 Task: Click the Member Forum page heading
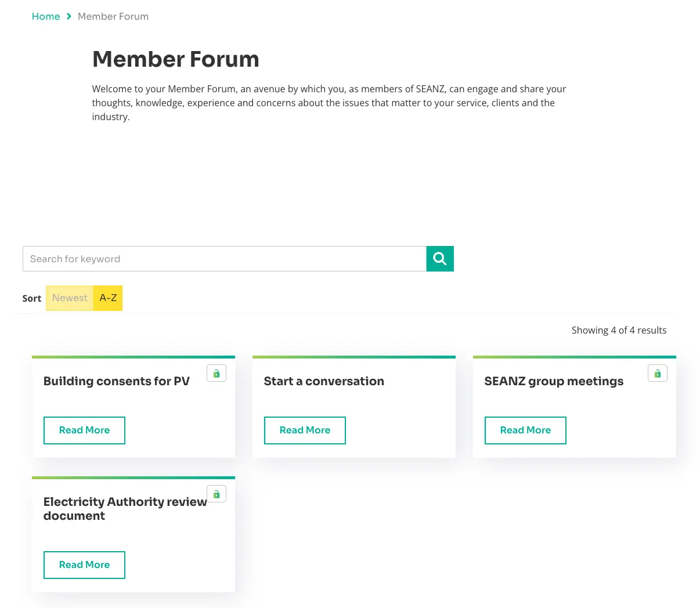coord(175,59)
